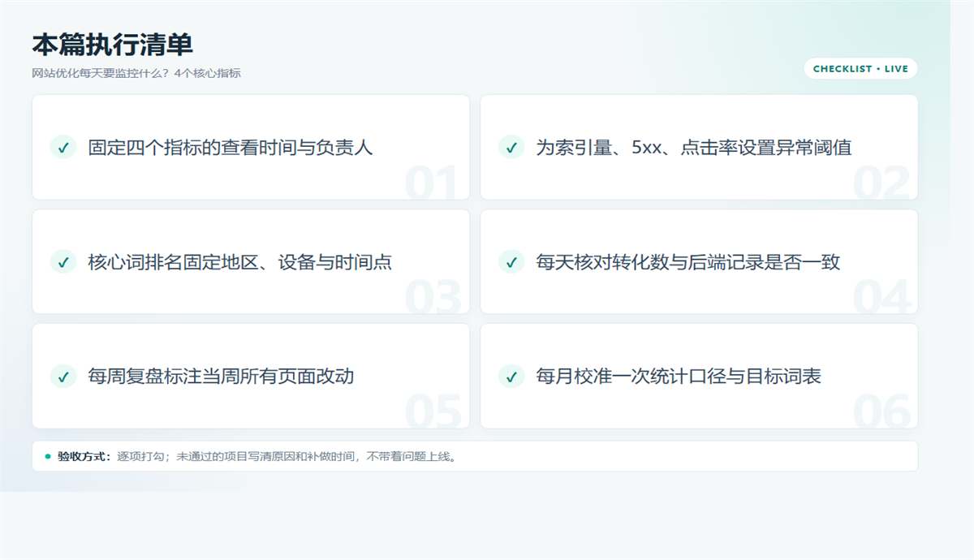Toggle the checkmark for 为索引量、5xx、点击率设置异常阈值
Image resolution: width=974 pixels, height=560 pixels.
click(511, 148)
